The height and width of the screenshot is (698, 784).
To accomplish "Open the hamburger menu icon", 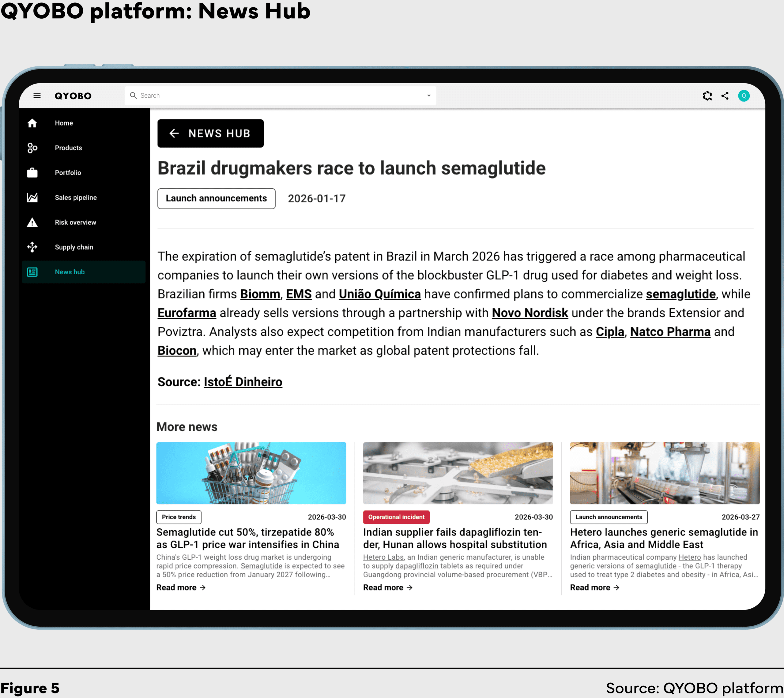I will click(37, 96).
